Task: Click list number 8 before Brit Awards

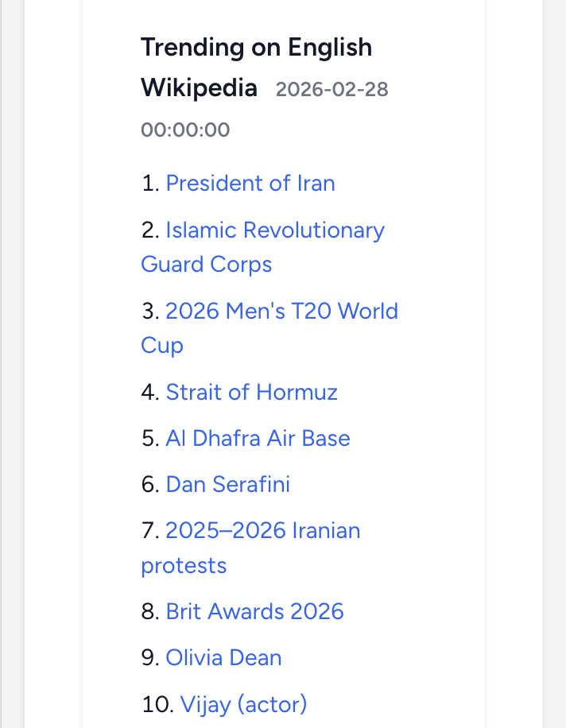Action: coord(150,611)
